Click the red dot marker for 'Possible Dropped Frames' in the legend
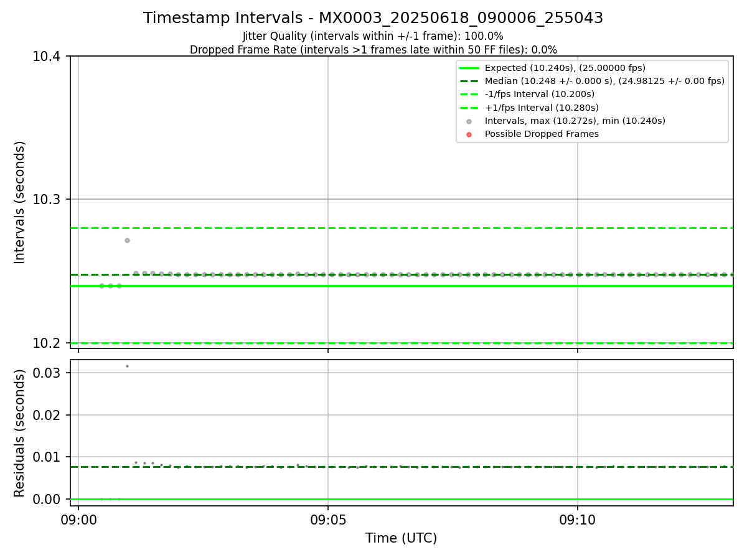This screenshot has width=747, height=560. (469, 134)
